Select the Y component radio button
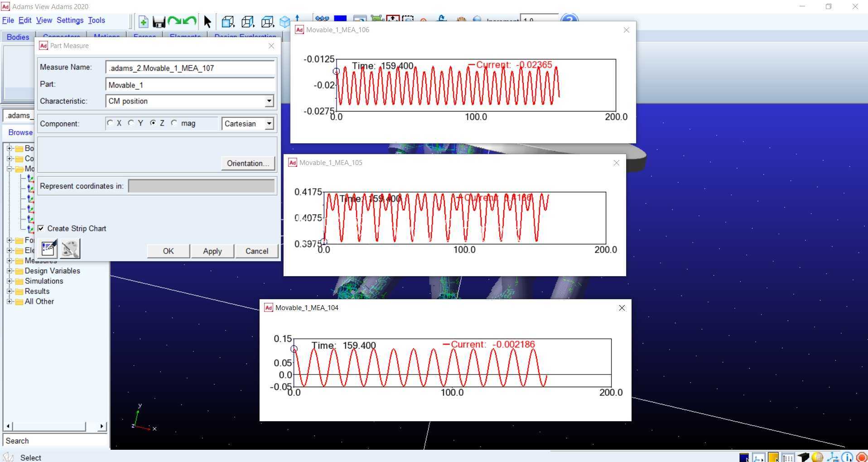Image resolution: width=868 pixels, height=462 pixels. pos(131,123)
